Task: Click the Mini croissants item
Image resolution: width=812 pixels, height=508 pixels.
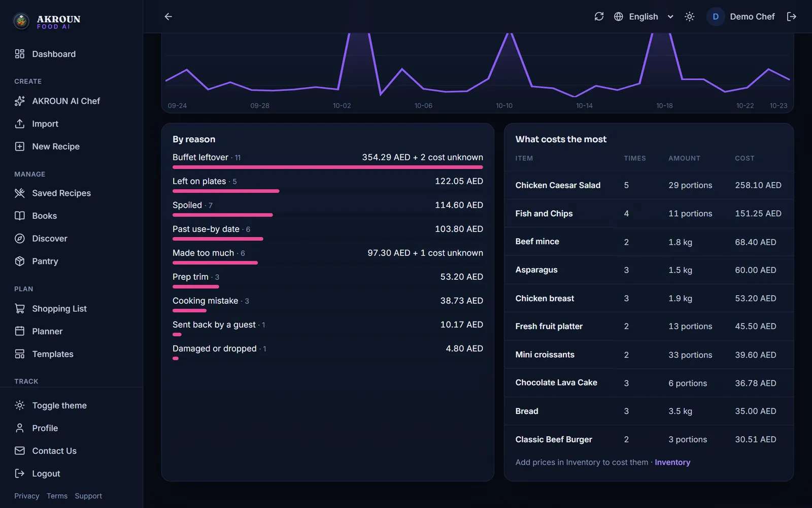Action: point(545,355)
